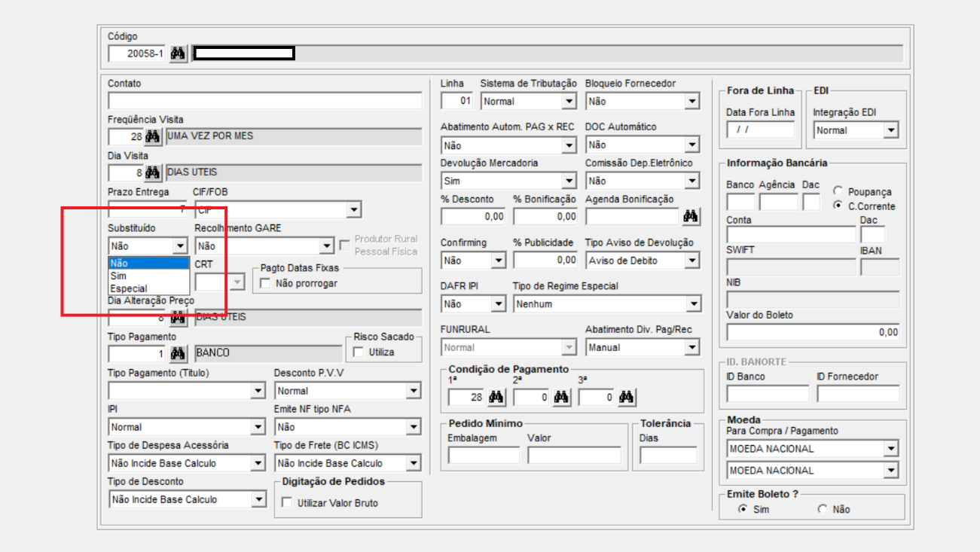Image resolution: width=980 pixels, height=552 pixels.
Task: Click Pedido Mínimo Valor field
Action: (x=575, y=455)
